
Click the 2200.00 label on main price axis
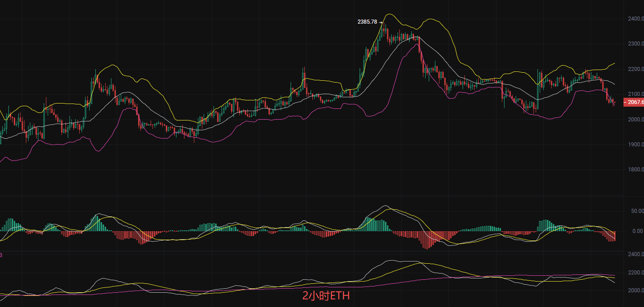[635, 69]
